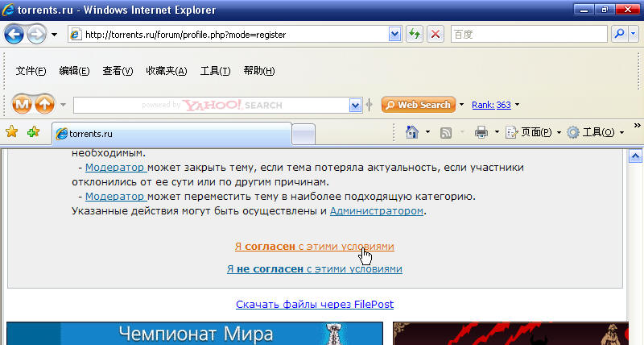This screenshot has width=644, height=345.
Task: Click the Print icon
Action: coord(481,132)
